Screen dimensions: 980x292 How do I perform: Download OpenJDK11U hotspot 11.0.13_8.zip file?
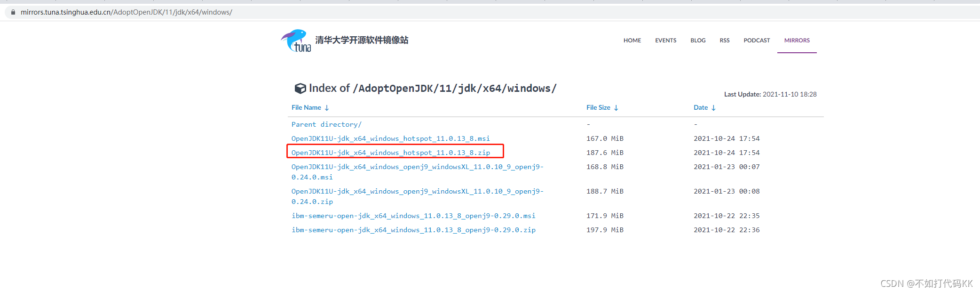[x=390, y=153]
